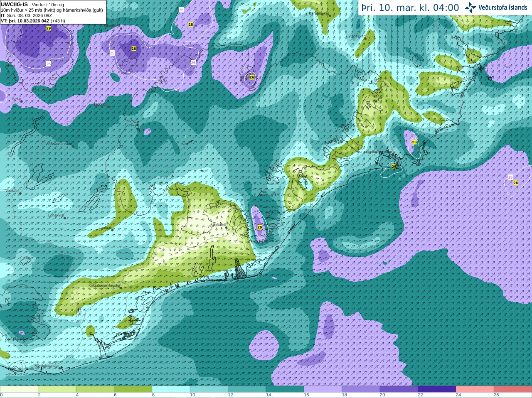Click the light pink 24–26 legend swatch
The width and height of the screenshot is (532, 398).
click(x=475, y=389)
